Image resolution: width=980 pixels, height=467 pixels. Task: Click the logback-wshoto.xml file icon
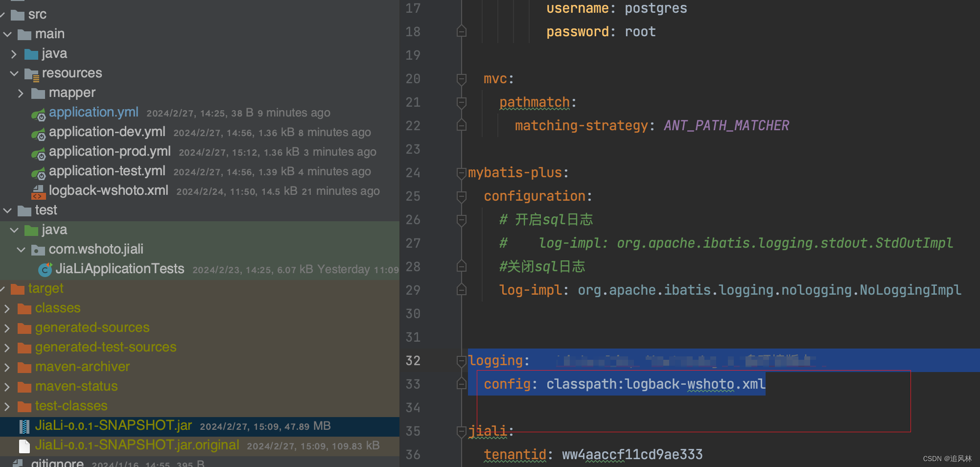pos(38,192)
